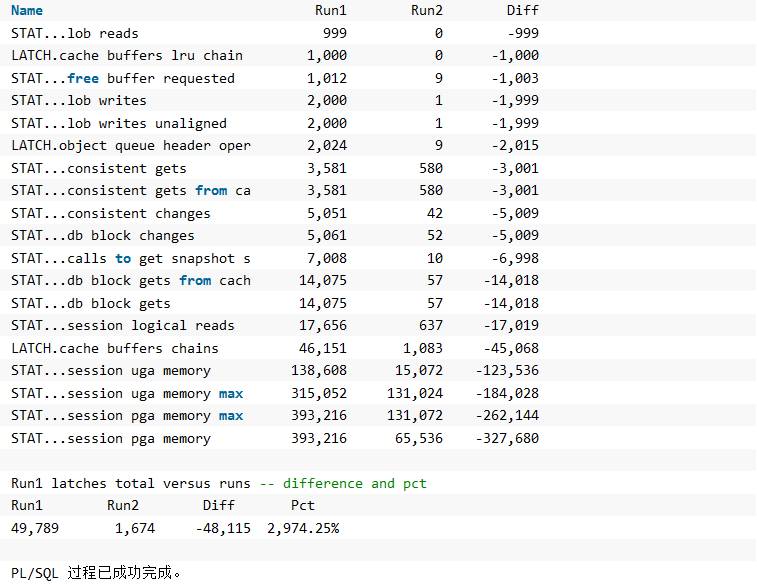Click the Pct header in the latch summary

[x=303, y=506]
